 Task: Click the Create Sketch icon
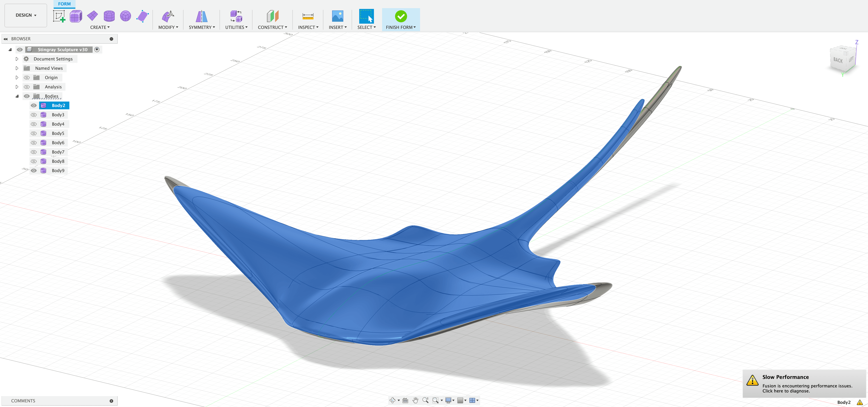(59, 16)
